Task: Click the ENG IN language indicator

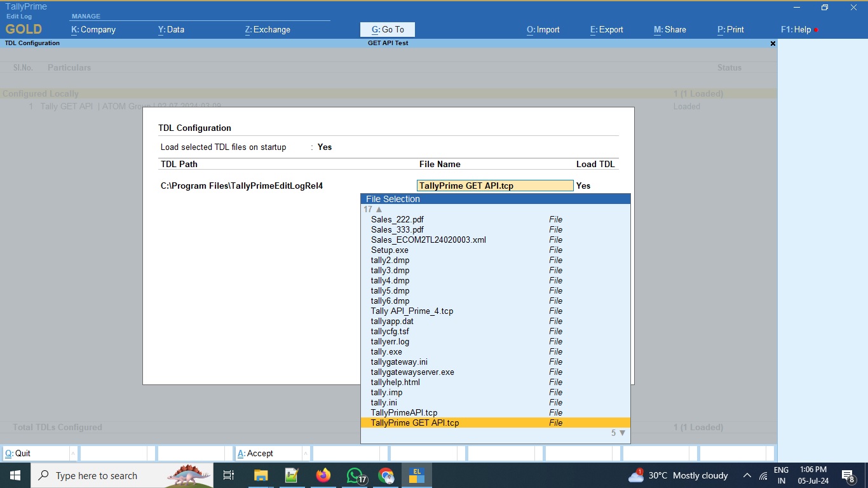Action: (x=782, y=475)
